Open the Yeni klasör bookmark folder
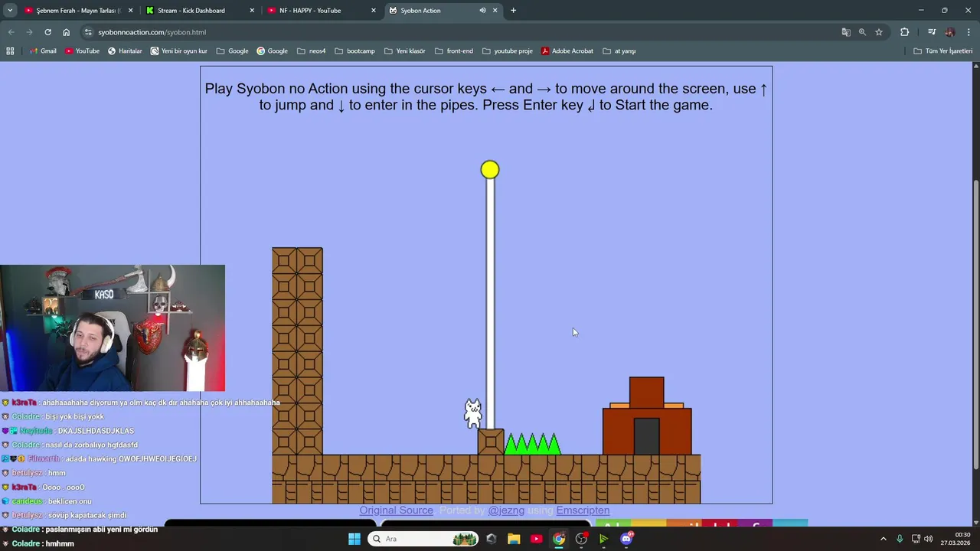This screenshot has height=551, width=980. pos(405,51)
